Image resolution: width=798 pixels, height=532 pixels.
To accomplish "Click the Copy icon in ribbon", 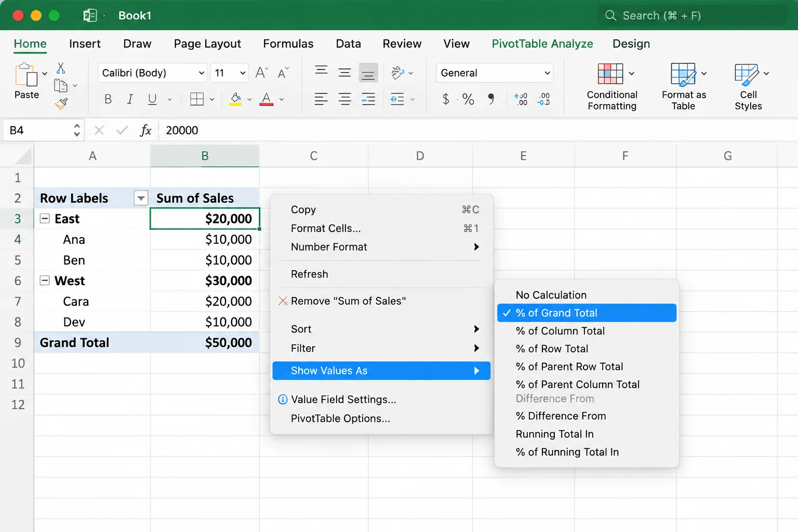I will click(x=61, y=85).
